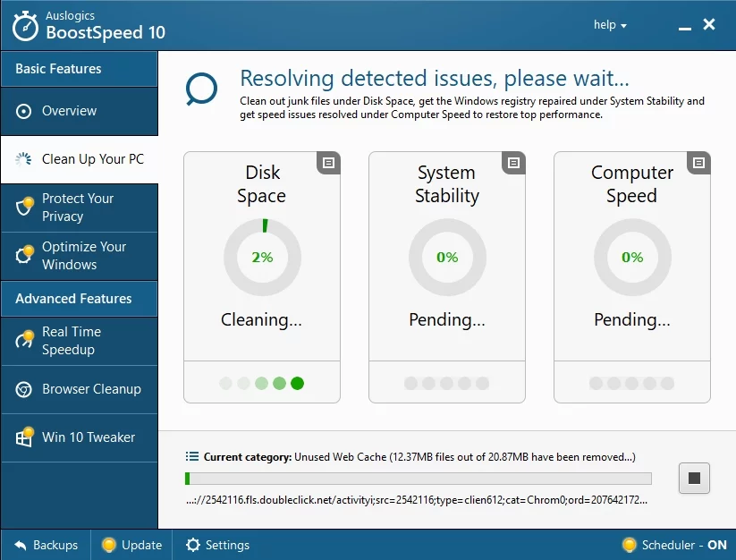Image resolution: width=736 pixels, height=560 pixels.
Task: Open Backups from the bottom bar
Action: pyautogui.click(x=46, y=545)
